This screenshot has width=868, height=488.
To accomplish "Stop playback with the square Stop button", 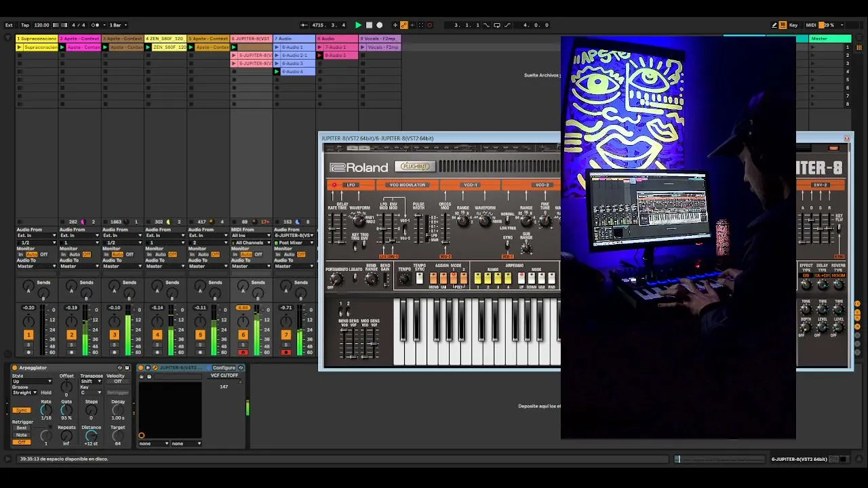I will tap(369, 25).
